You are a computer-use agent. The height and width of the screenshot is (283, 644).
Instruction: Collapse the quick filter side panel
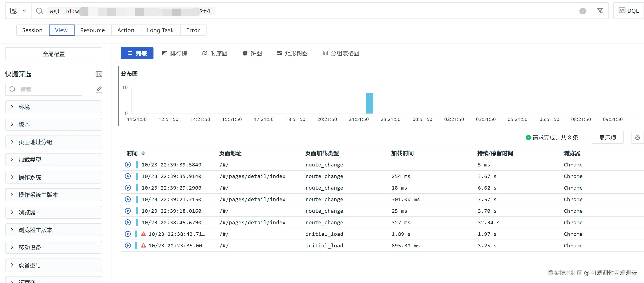pos(99,74)
